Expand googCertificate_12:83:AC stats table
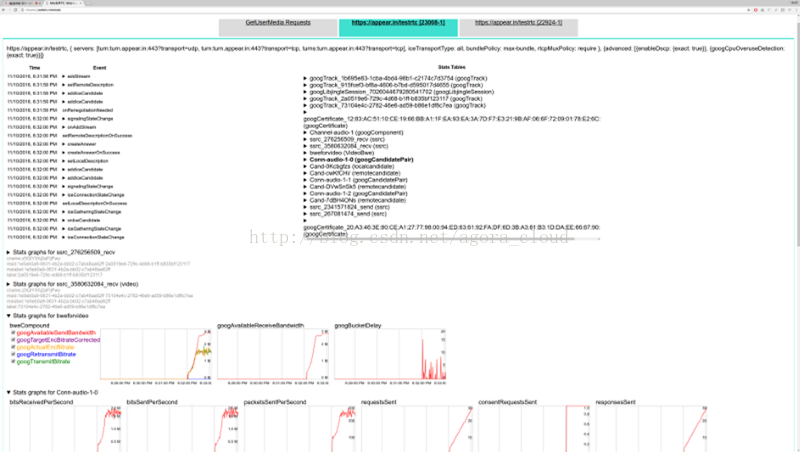 [306, 112]
